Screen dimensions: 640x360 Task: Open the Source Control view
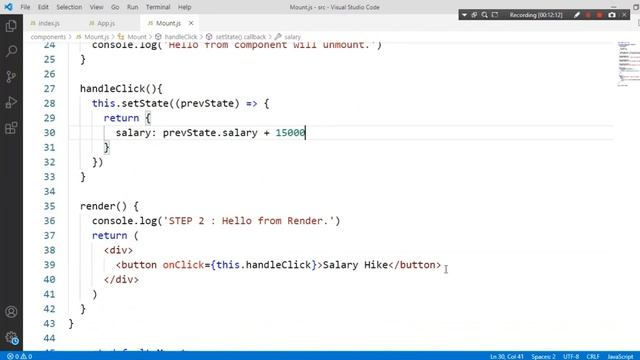(11, 77)
